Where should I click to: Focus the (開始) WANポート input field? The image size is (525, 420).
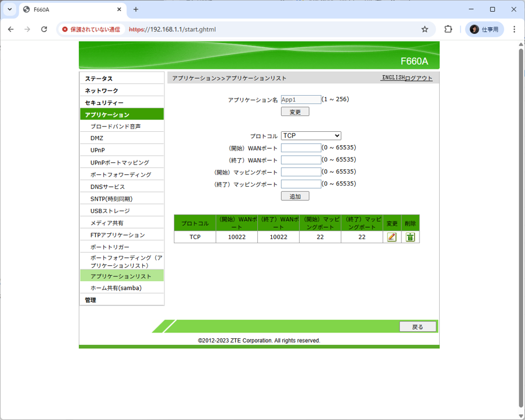point(301,148)
